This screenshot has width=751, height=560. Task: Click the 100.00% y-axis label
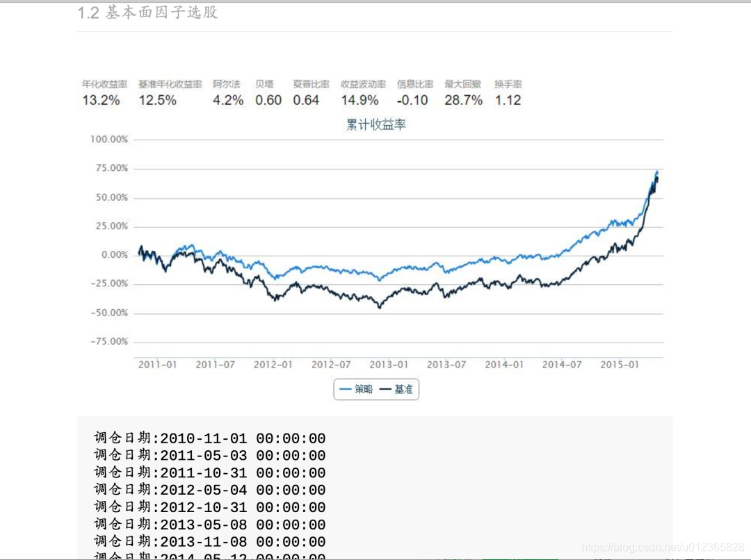pyautogui.click(x=109, y=139)
